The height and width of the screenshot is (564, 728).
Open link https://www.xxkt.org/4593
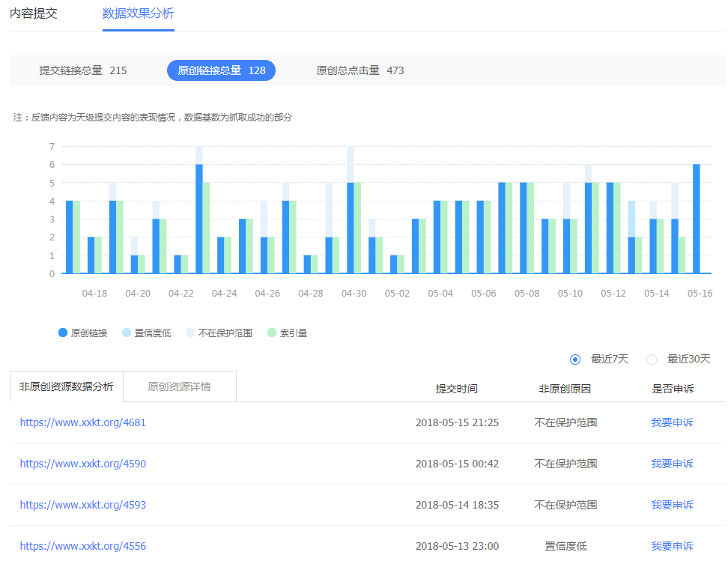tap(82, 505)
